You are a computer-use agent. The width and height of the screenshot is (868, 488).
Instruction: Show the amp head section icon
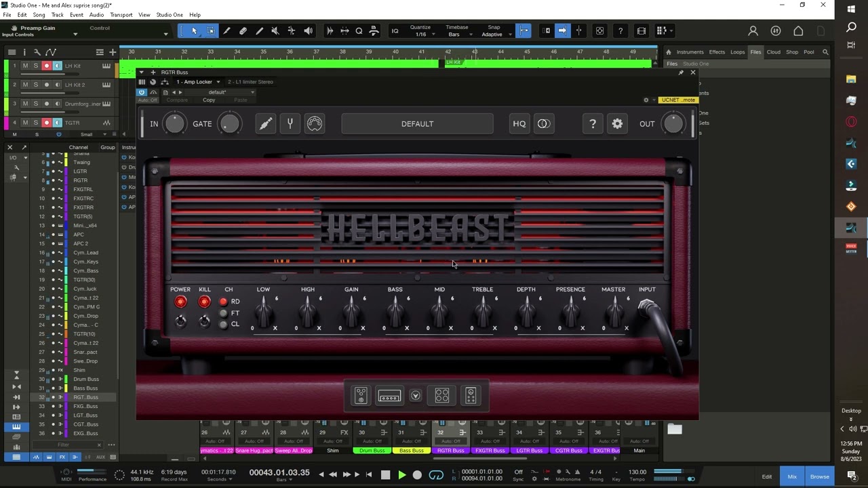(389, 396)
